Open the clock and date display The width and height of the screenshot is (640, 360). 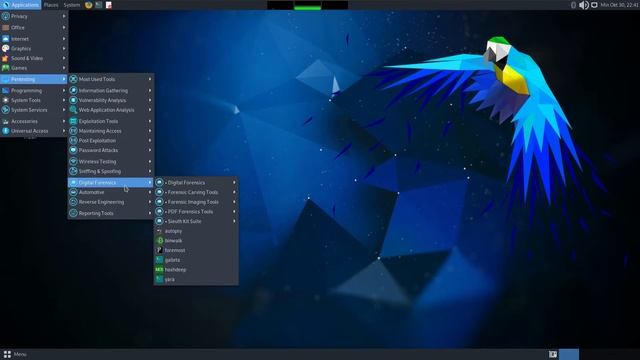click(620, 5)
